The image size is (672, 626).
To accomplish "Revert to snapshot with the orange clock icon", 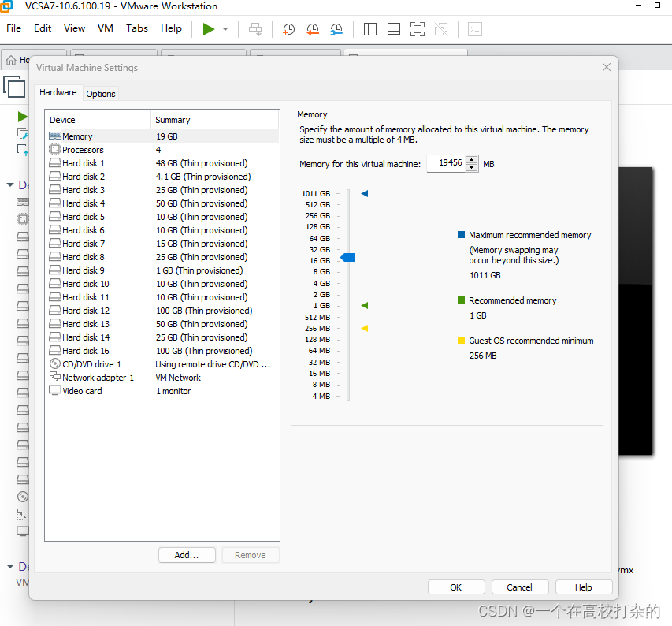I will click(x=313, y=29).
